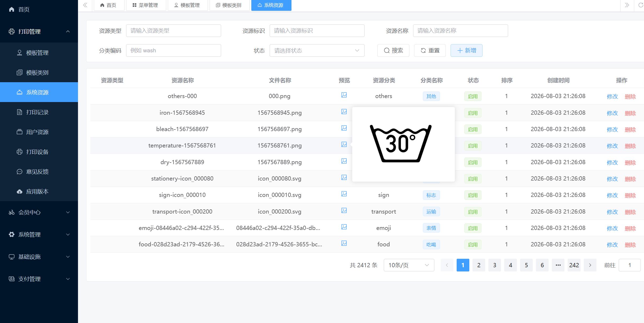Click preview icon for stationery-icon_000080 row

[x=344, y=177]
